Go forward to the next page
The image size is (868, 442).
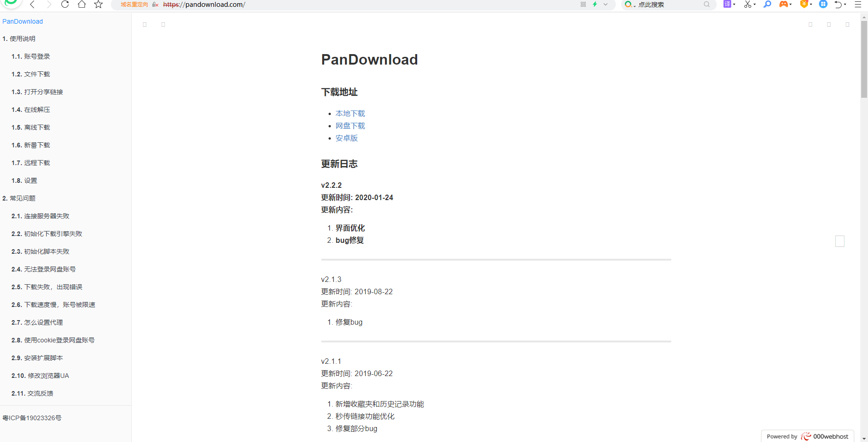(49, 5)
